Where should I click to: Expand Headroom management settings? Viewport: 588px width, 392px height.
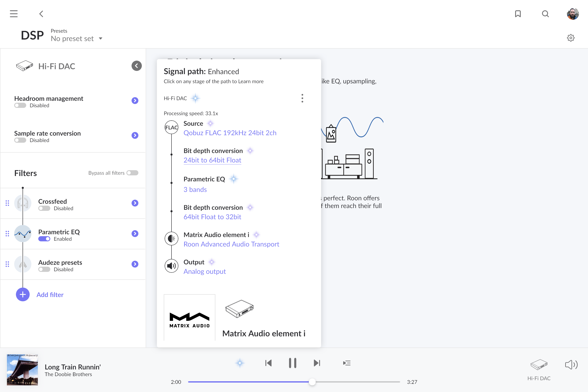point(135,101)
